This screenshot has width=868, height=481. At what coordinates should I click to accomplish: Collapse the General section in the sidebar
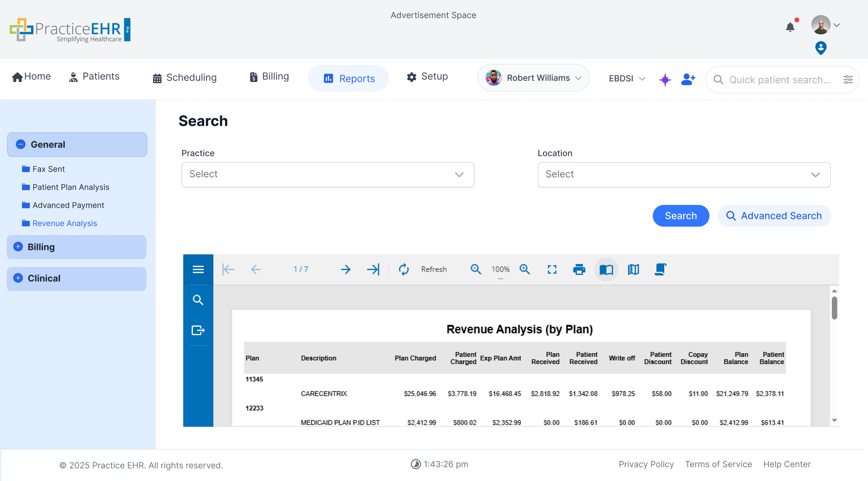pyautogui.click(x=20, y=144)
